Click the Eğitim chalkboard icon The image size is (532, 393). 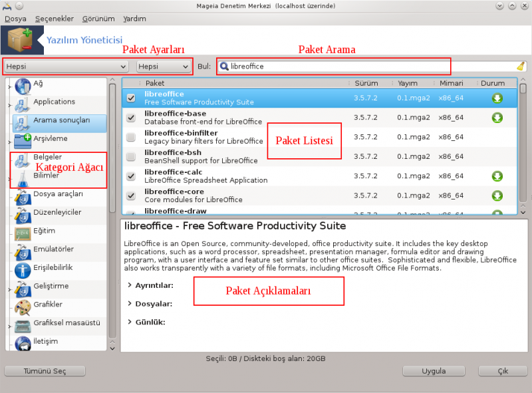point(23,234)
